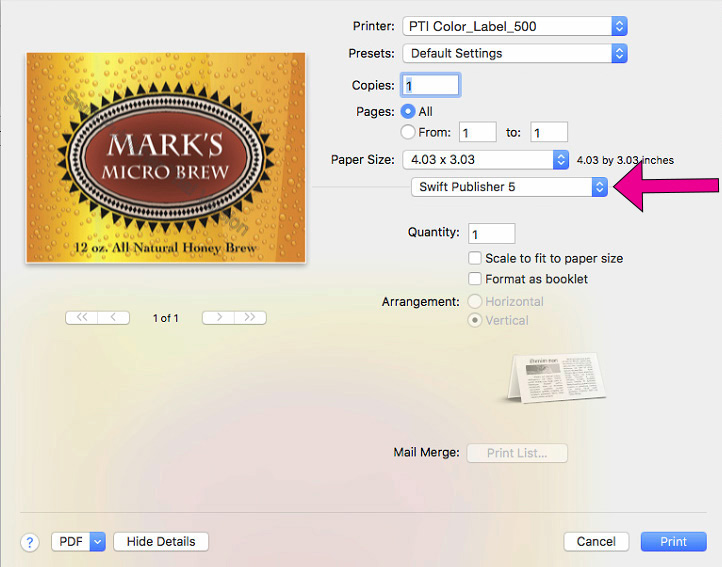Open the Paper Size dropdown 4.03 x 3.03
Screen dimensions: 722x567
point(486,160)
